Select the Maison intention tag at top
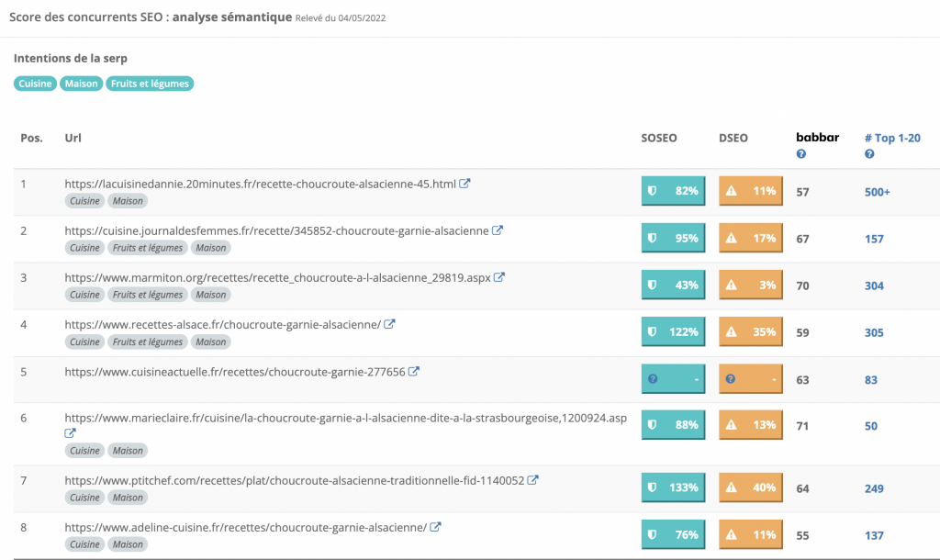This screenshot has width=940, height=560. tap(82, 84)
